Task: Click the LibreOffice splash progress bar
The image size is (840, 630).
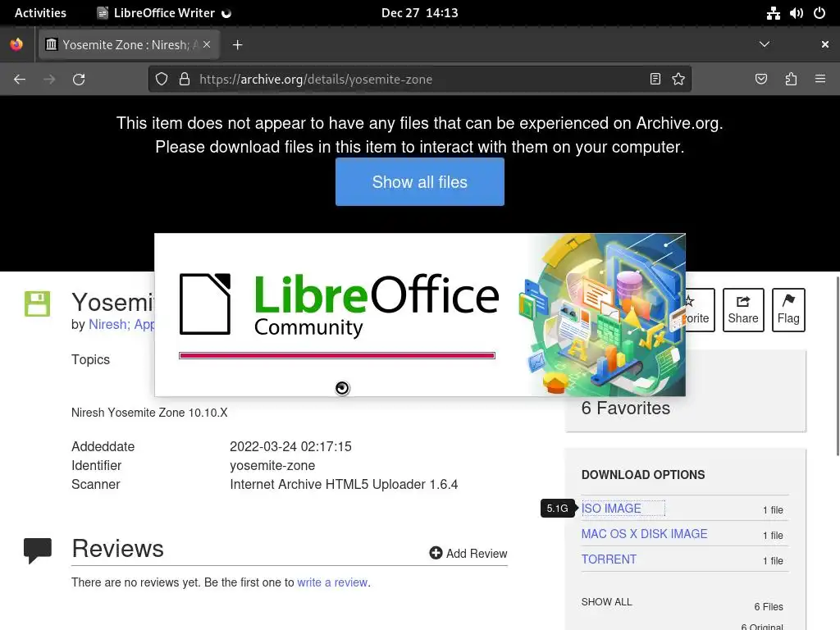Action: coord(337,355)
